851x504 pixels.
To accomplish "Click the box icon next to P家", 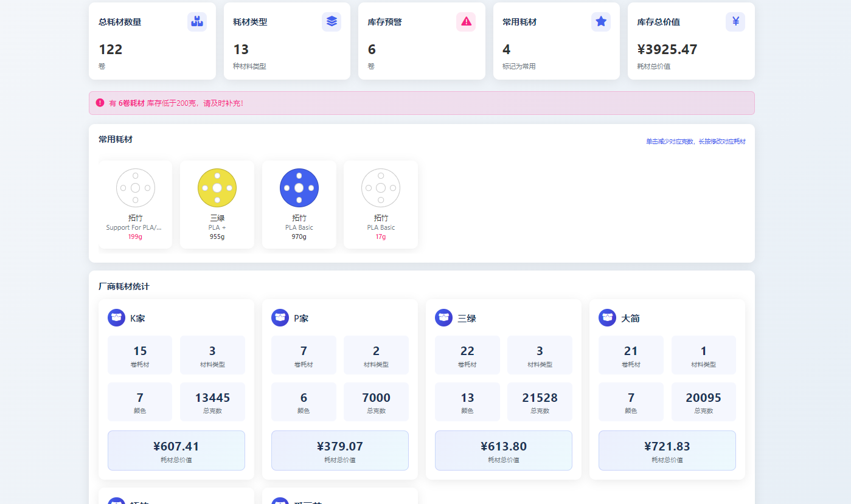I will tap(280, 317).
